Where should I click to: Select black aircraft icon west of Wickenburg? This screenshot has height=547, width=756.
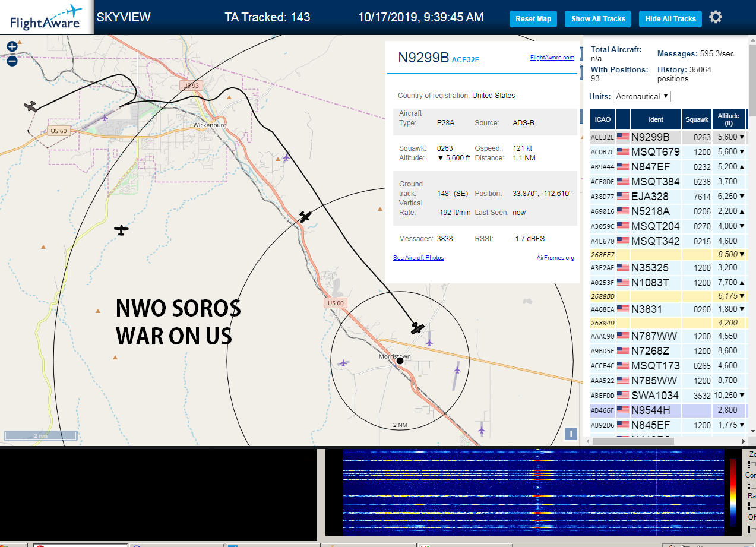[x=31, y=107]
